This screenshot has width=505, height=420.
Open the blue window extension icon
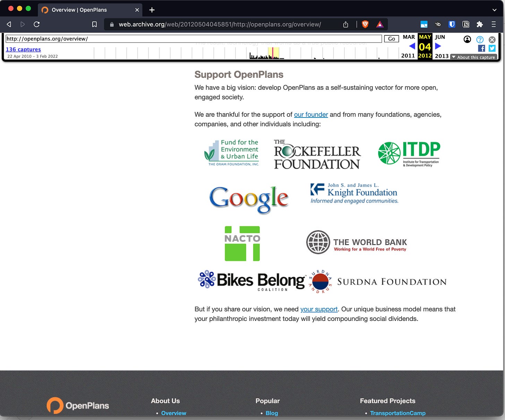pos(424,24)
